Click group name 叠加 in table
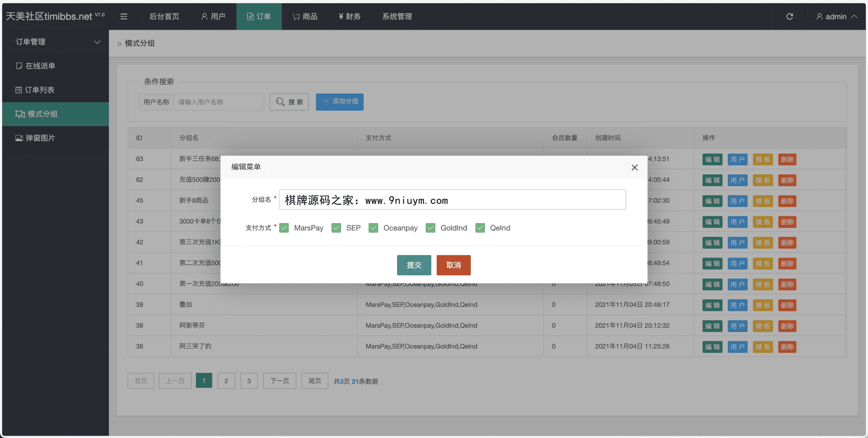 (186, 305)
